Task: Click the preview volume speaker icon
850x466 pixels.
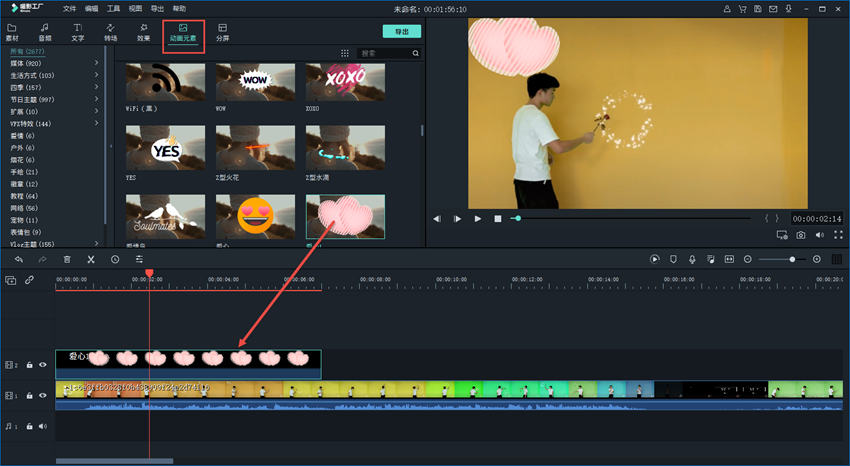Action: point(820,235)
